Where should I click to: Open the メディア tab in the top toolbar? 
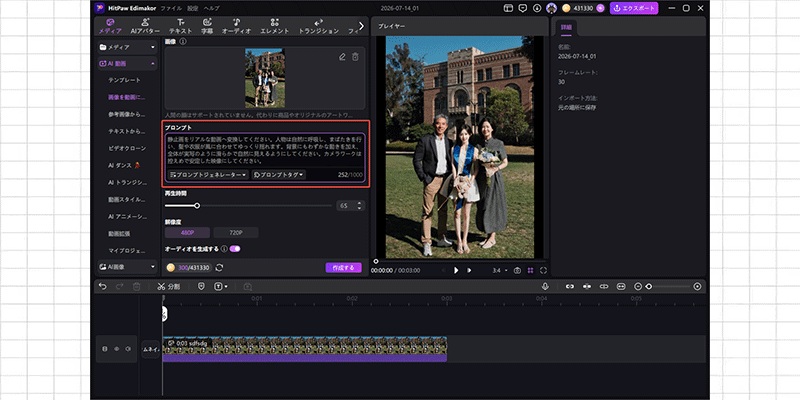pos(110,26)
